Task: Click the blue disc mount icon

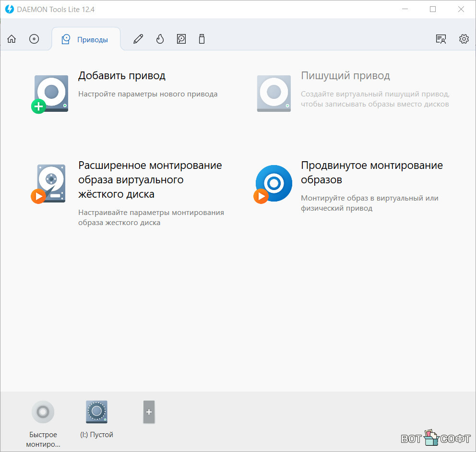Action: 273,184
